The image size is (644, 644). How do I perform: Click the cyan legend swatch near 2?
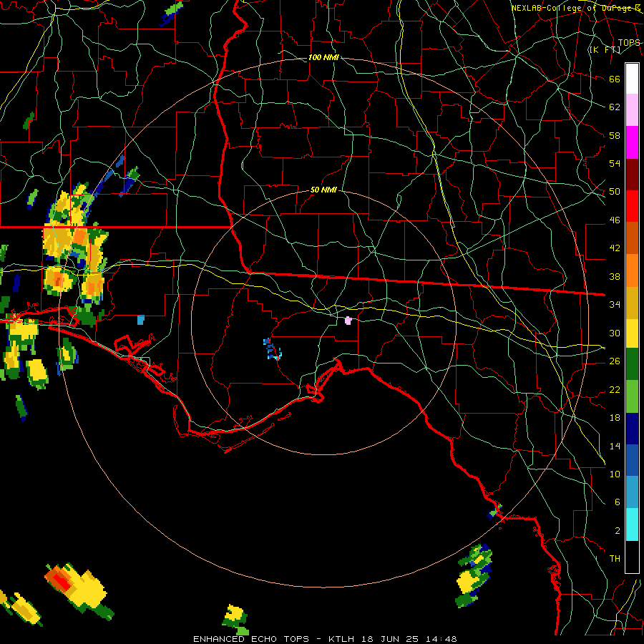click(632, 524)
